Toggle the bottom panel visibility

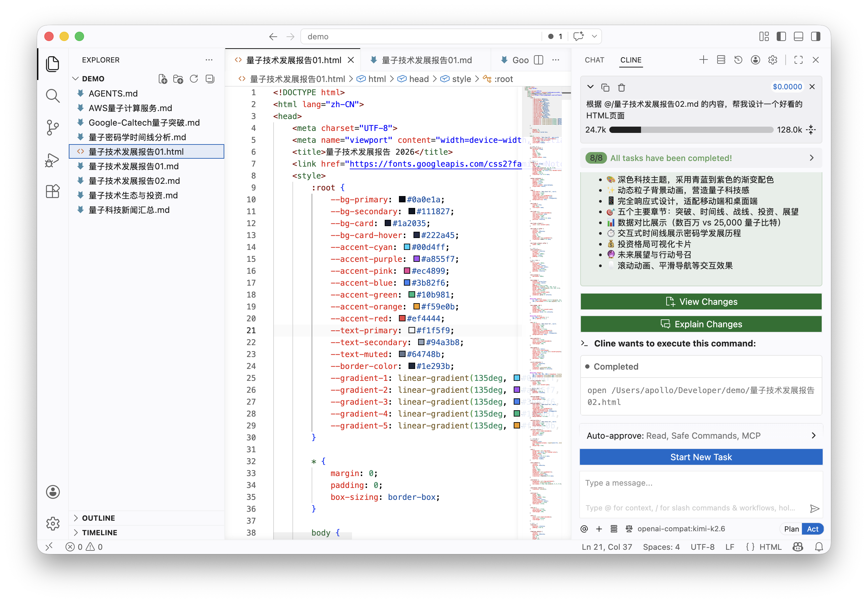(x=799, y=37)
